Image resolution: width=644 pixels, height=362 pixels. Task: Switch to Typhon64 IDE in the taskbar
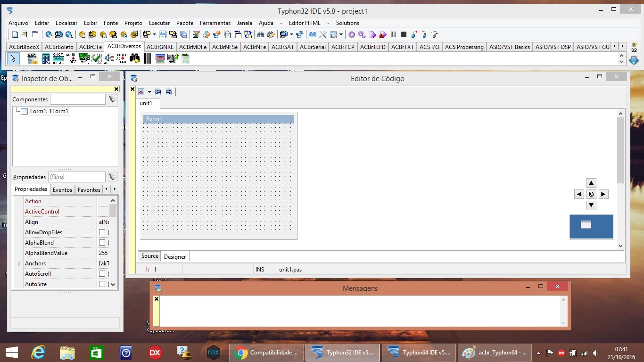point(418,353)
